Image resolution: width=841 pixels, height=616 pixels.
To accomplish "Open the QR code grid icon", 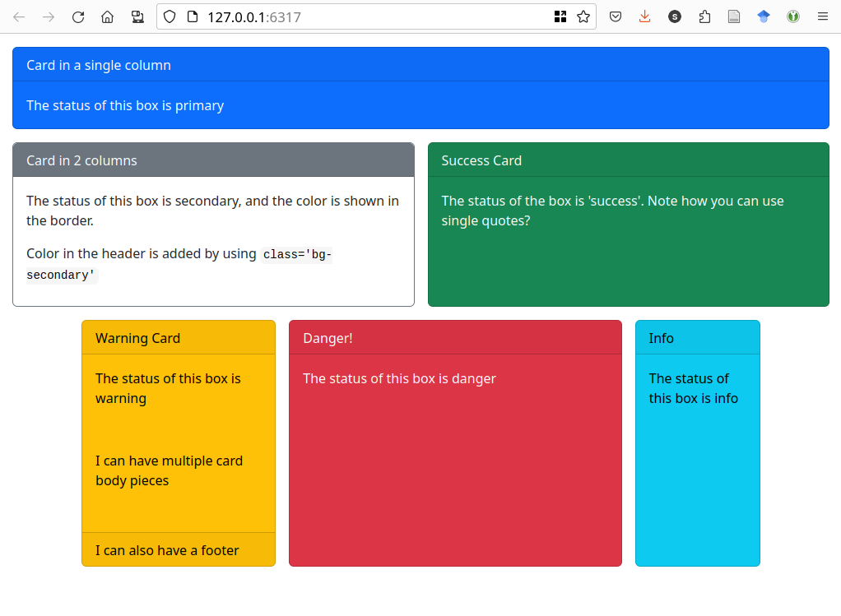I will [x=560, y=17].
